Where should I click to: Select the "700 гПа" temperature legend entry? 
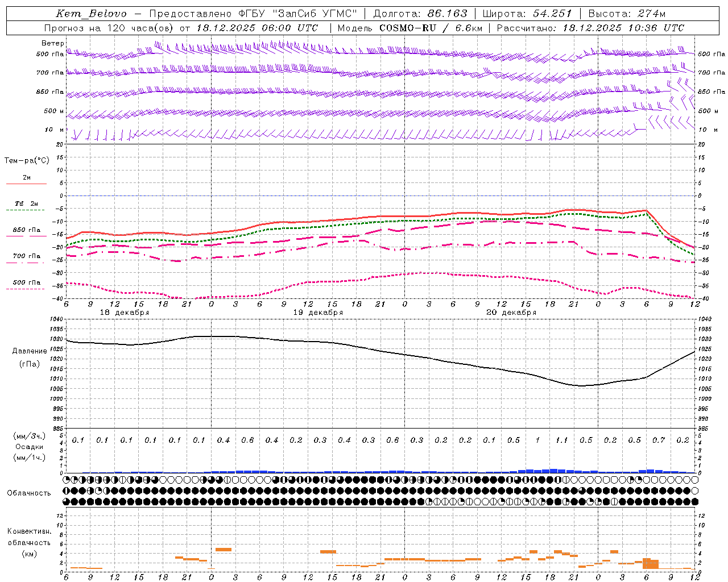pyautogui.click(x=27, y=256)
